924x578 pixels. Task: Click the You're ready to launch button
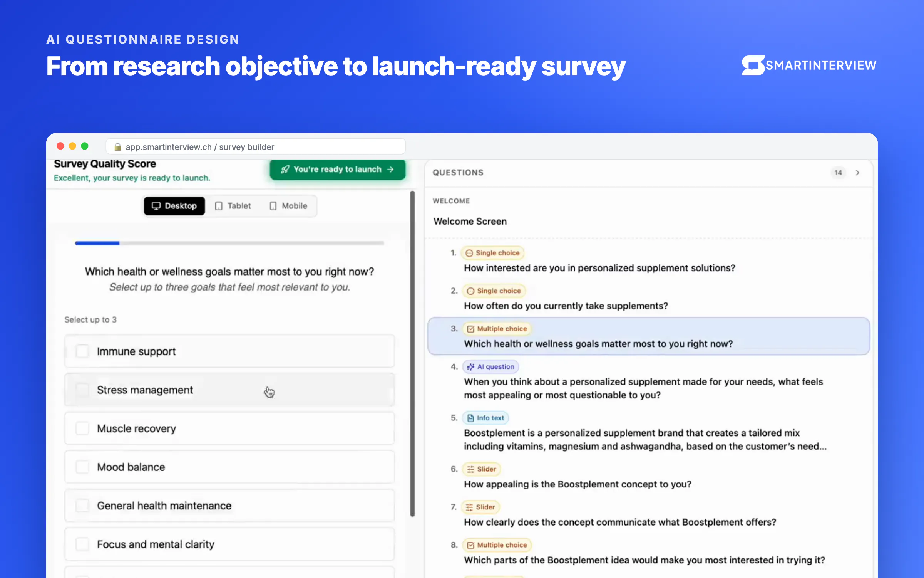[338, 170]
